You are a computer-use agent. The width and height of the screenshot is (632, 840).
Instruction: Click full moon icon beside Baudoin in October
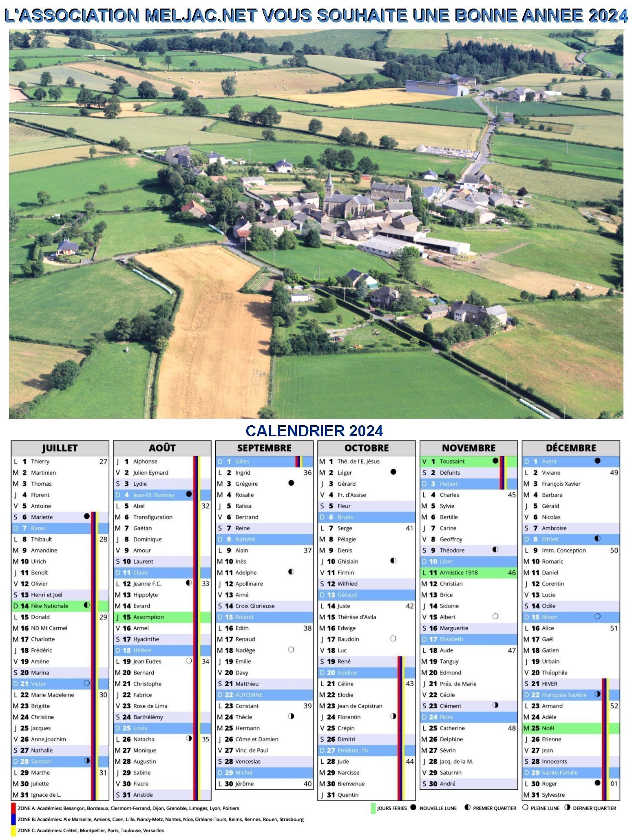point(393,639)
